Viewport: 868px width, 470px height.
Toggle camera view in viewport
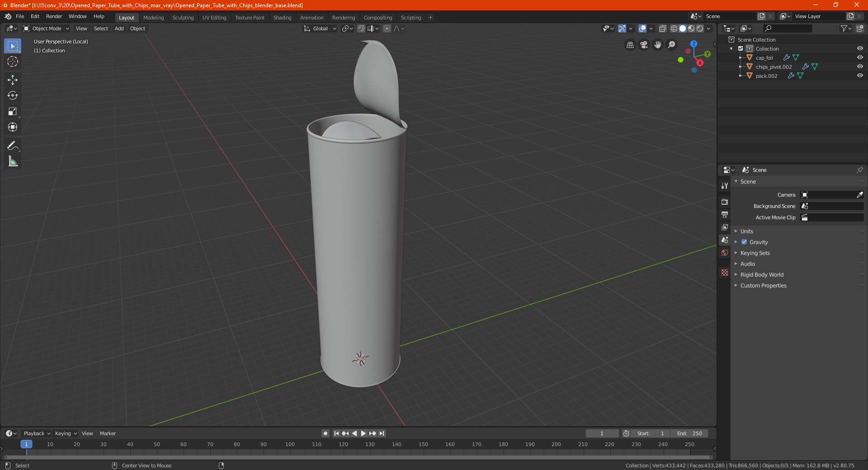click(644, 45)
